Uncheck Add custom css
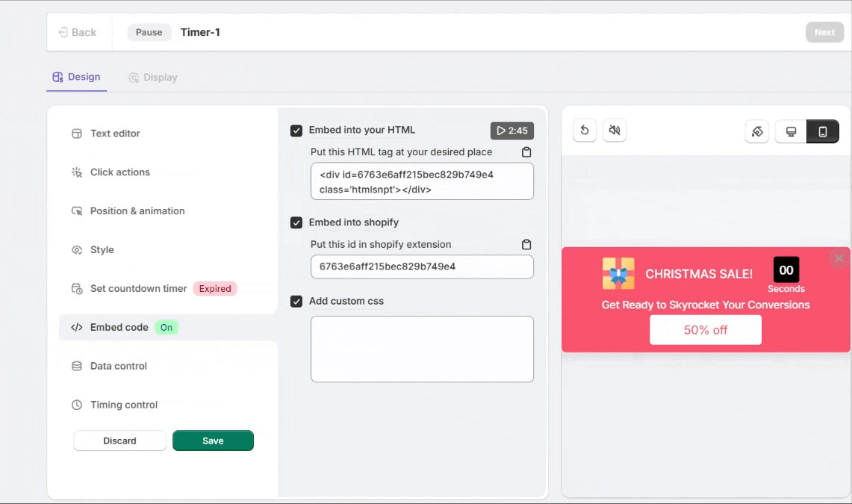Screen dimensions: 852x504 (x=296, y=302)
